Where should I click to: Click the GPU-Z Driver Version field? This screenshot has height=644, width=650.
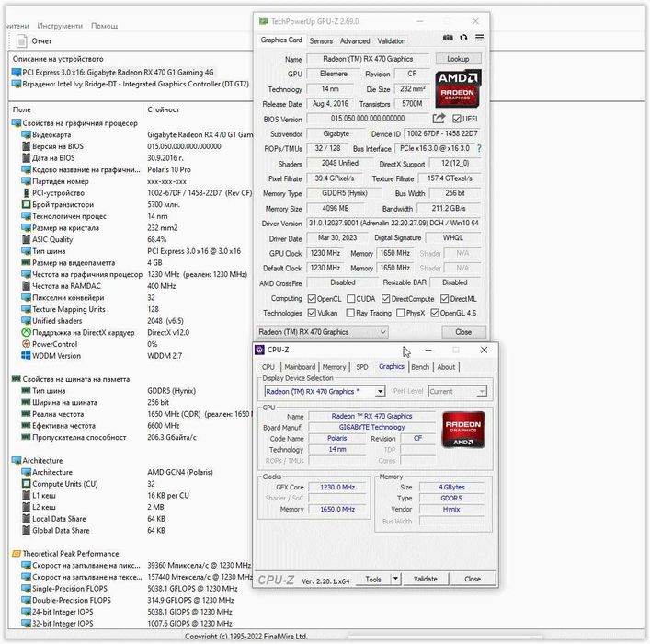coord(393,224)
